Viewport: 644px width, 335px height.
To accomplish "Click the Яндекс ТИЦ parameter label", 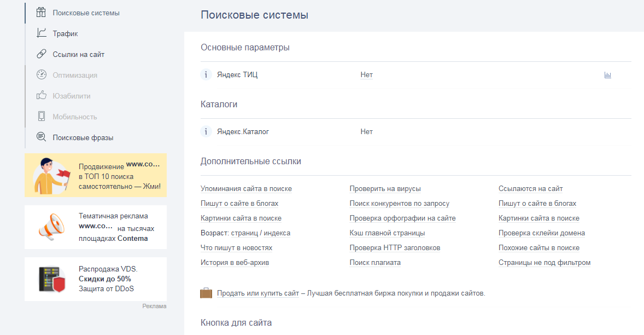I will 237,75.
